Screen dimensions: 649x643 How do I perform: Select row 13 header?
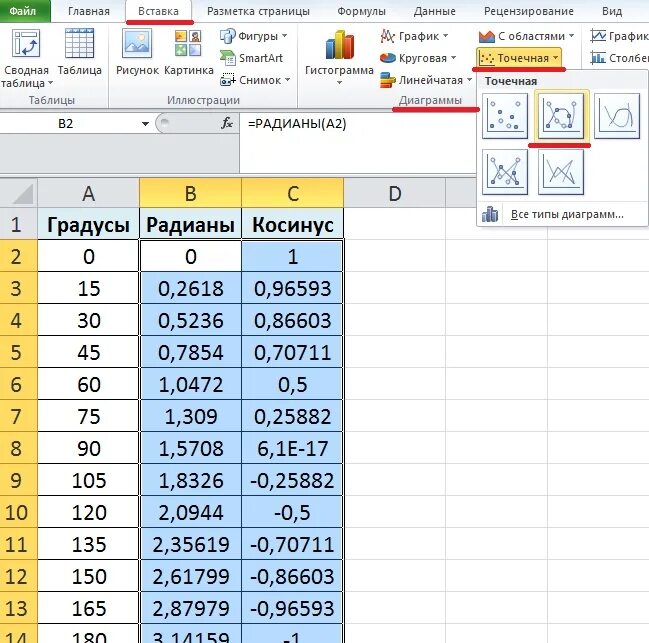[19, 608]
